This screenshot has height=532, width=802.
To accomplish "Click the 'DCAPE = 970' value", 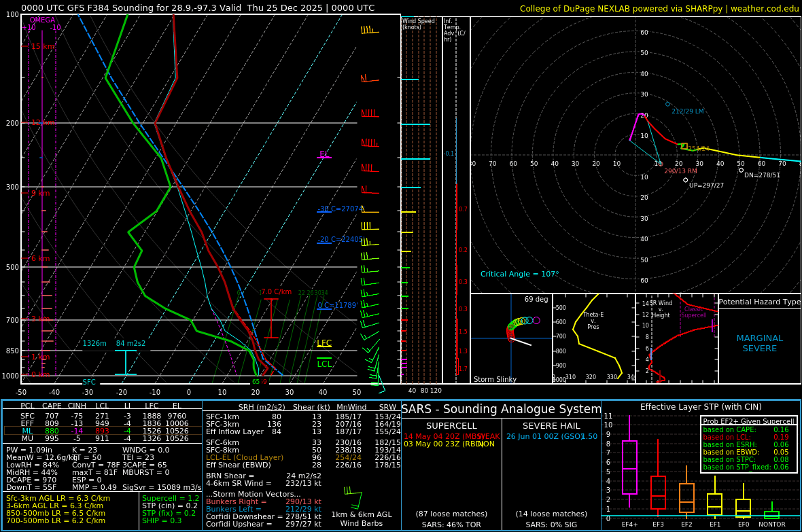I will click(31, 480).
